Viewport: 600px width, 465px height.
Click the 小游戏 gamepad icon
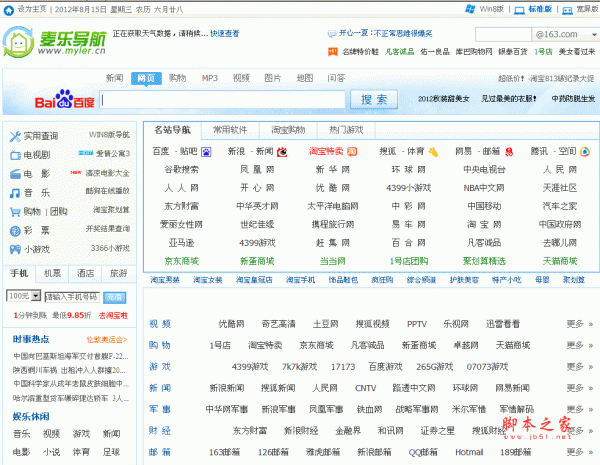pos(15,250)
